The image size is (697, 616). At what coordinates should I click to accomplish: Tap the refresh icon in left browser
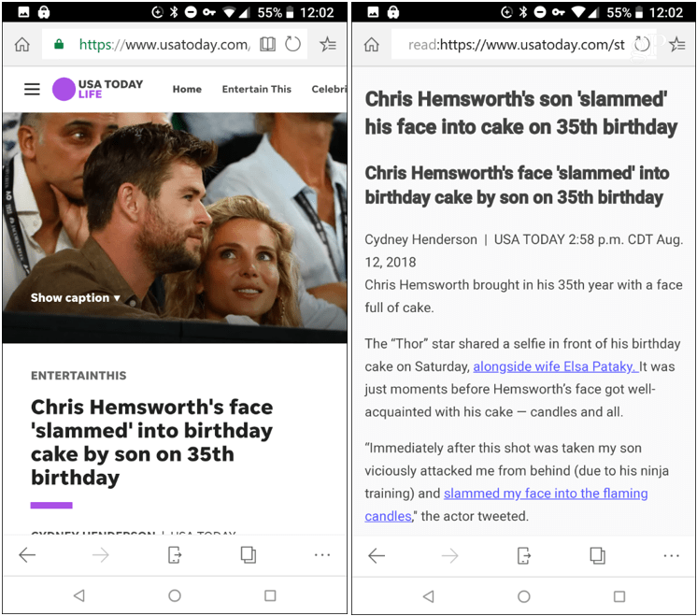[292, 44]
